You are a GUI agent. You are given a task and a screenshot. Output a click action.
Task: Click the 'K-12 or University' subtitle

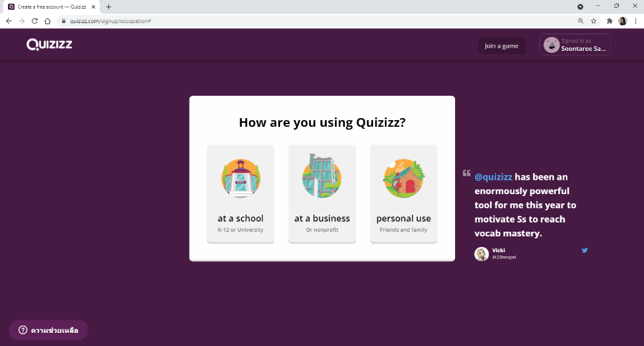point(240,230)
